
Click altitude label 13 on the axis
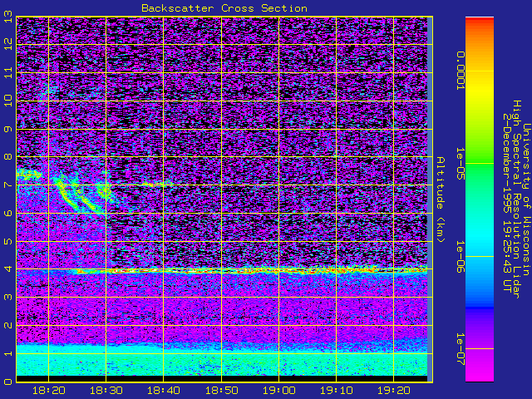8,17
